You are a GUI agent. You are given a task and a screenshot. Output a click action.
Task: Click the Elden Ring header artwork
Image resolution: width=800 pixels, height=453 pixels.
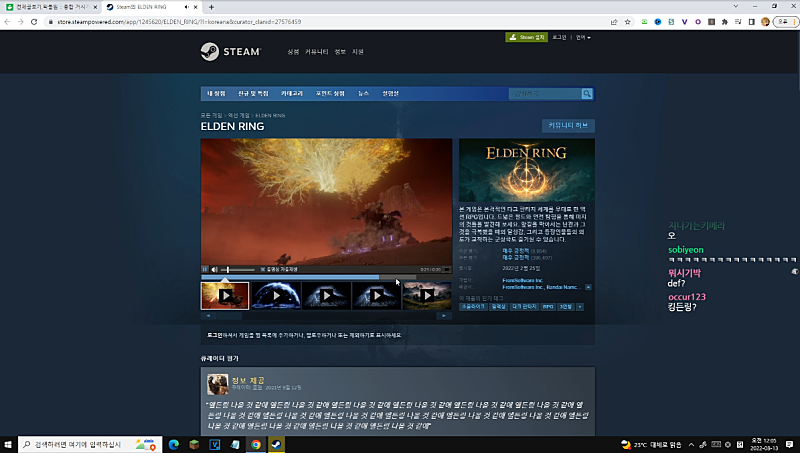tap(527, 170)
